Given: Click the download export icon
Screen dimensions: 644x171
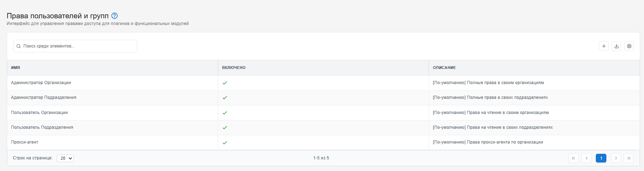Looking at the screenshot, I should pos(617,46).
